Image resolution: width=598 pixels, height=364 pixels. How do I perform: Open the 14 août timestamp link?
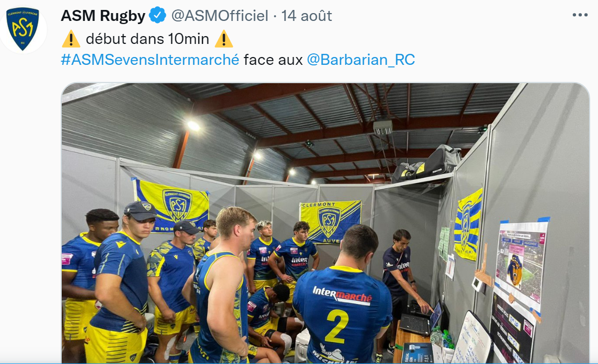click(x=306, y=16)
